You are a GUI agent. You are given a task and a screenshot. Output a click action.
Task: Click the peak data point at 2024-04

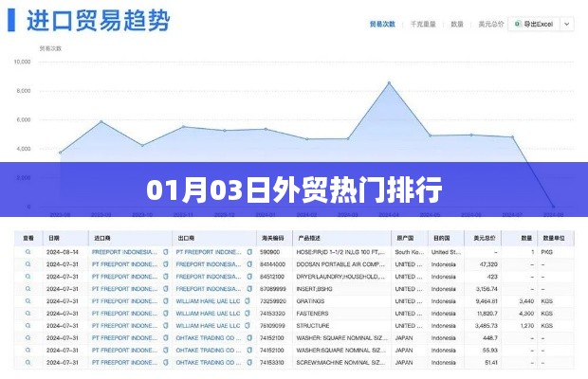pos(389,83)
